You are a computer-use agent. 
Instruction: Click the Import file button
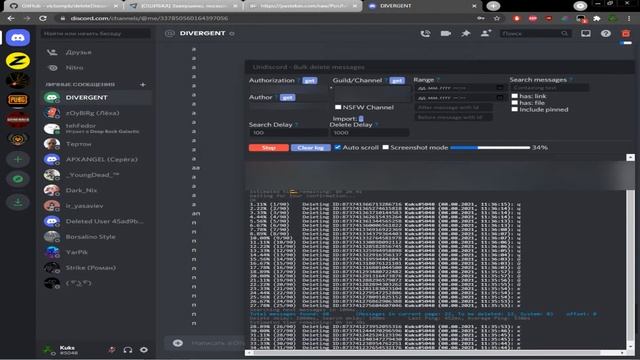pos(361,118)
